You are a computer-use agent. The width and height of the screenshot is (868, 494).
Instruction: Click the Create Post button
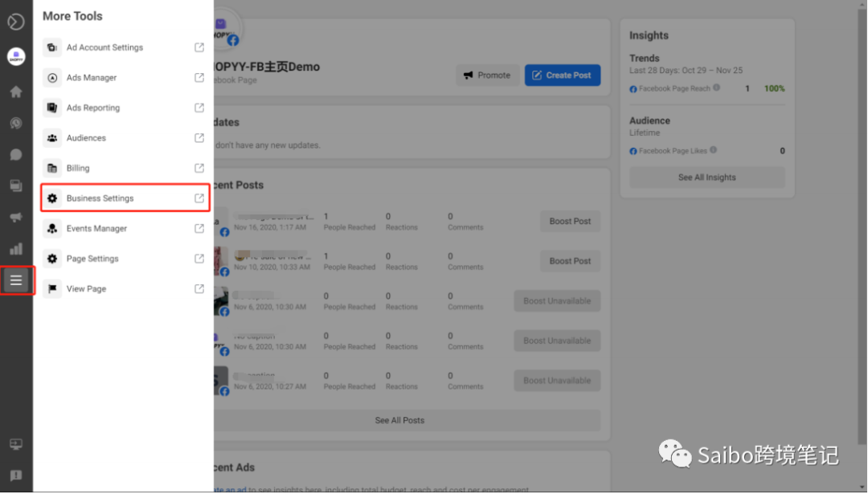click(563, 76)
